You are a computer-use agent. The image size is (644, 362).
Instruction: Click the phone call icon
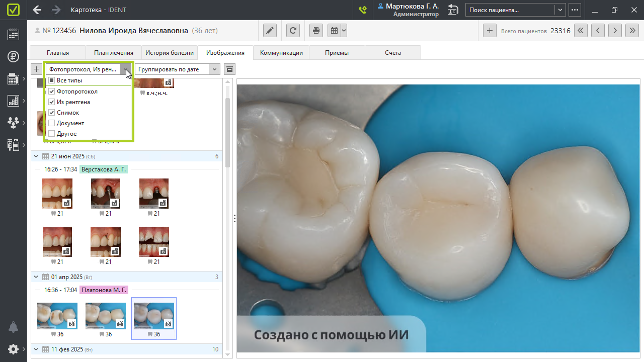pyautogui.click(x=362, y=10)
